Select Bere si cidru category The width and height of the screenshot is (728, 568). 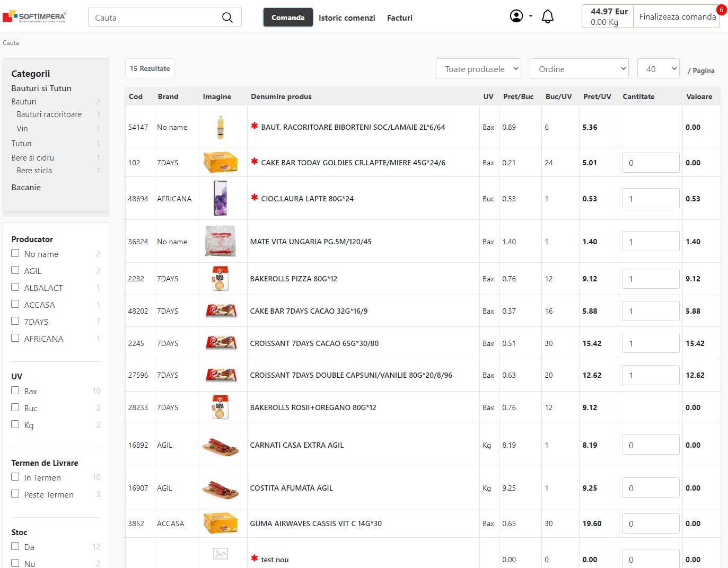tap(33, 158)
